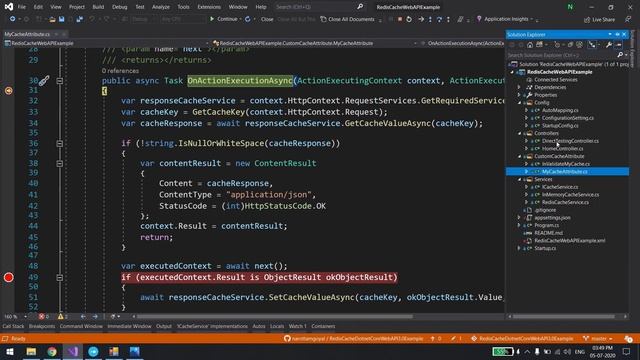The image size is (640, 360).
Task: Open File Explorer from taskbar
Action: point(31,351)
